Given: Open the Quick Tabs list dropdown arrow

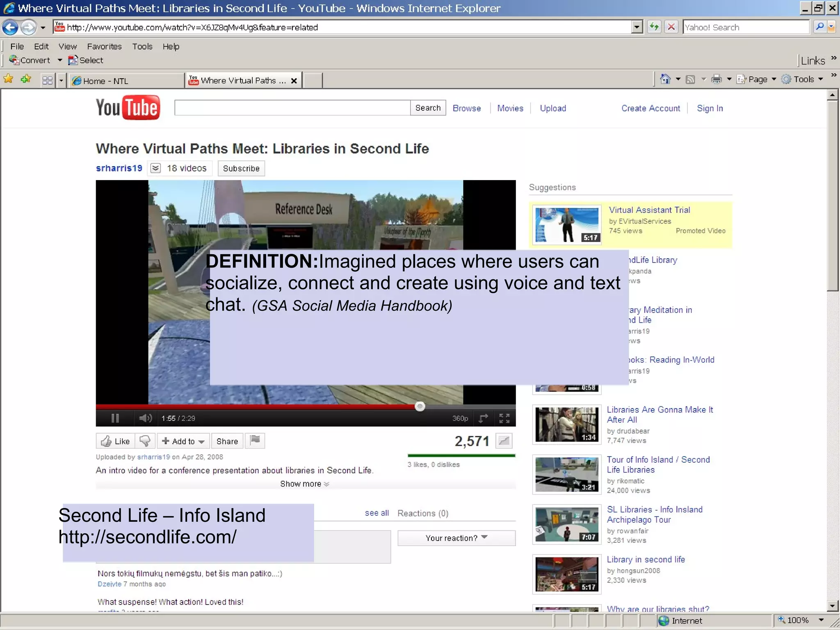Looking at the screenshot, I should [x=61, y=80].
